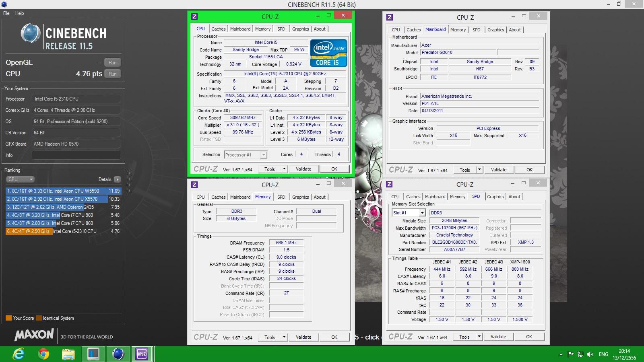Click Tools button in Memory CPU-Z window
This screenshot has height=362, width=644.
[270, 337]
